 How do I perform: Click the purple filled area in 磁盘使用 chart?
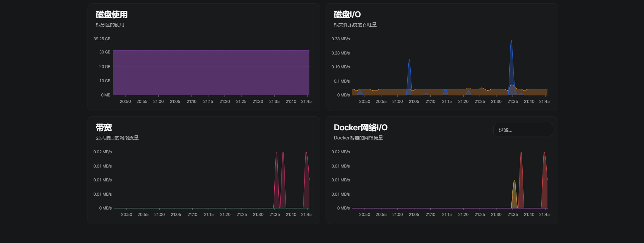(211, 73)
